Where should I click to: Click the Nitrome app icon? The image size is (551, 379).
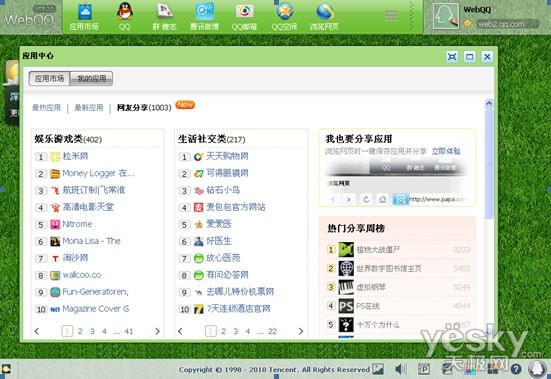(x=55, y=224)
